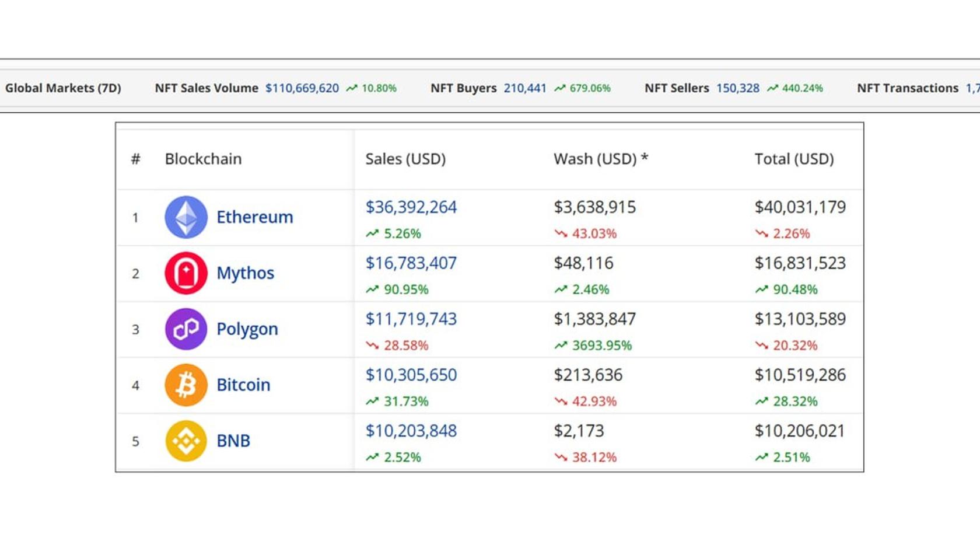Image resolution: width=980 pixels, height=551 pixels.
Task: Click Polygon sales value $11,719,743
Action: point(411,319)
